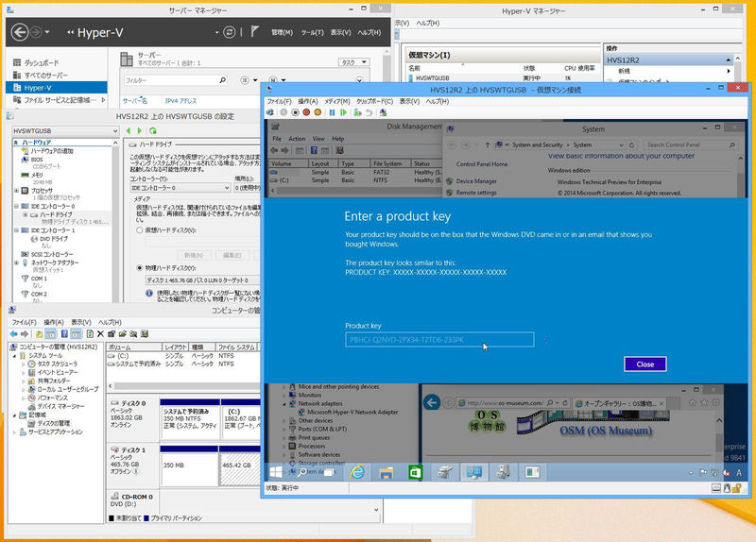Viewport: 756px width, 542px height.
Task: Click Ctrl+Alt+Del icon in VM connection toolbar
Action: pos(270,112)
